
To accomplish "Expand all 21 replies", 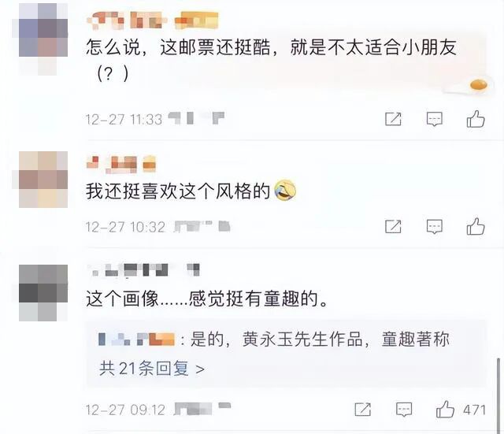I will [152, 369].
